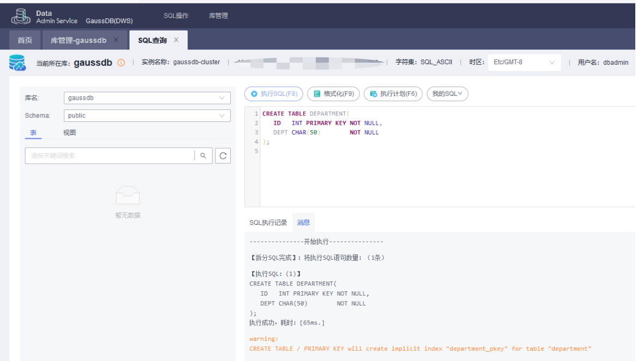644x361 pixels.
Task: Select the 消息 tab
Action: pos(304,223)
